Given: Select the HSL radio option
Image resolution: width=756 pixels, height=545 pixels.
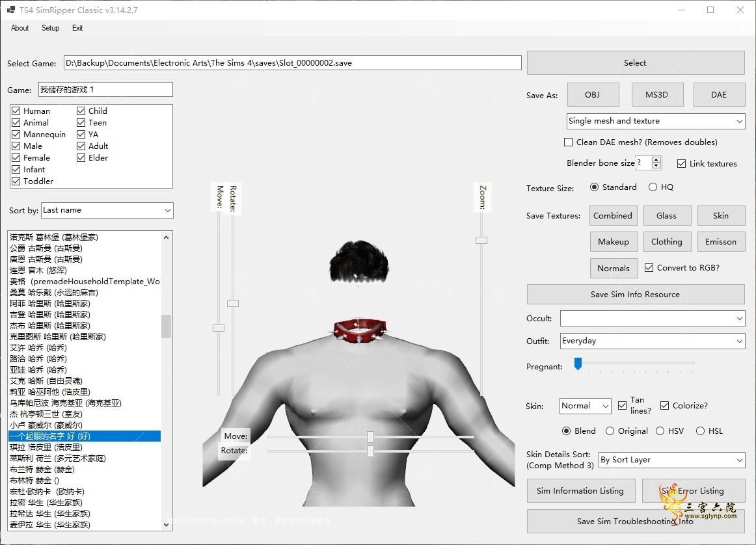Looking at the screenshot, I should (x=700, y=431).
